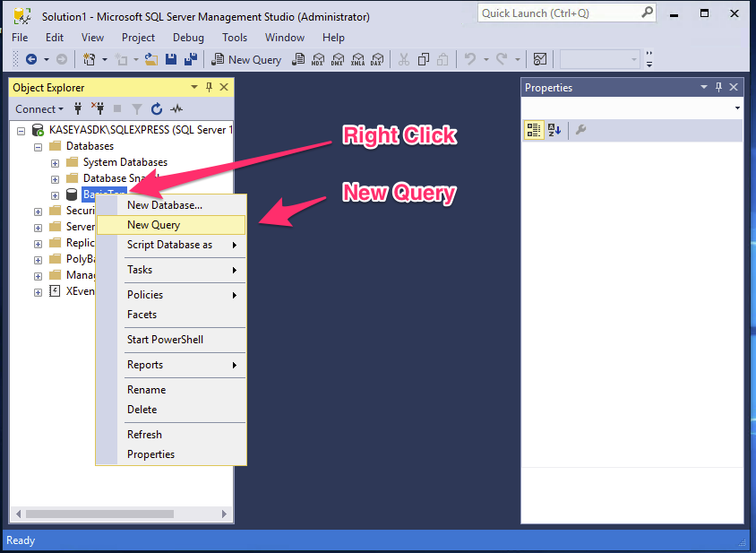This screenshot has width=756, height=553.
Task: Open the Tasks submenu
Action: coord(171,270)
